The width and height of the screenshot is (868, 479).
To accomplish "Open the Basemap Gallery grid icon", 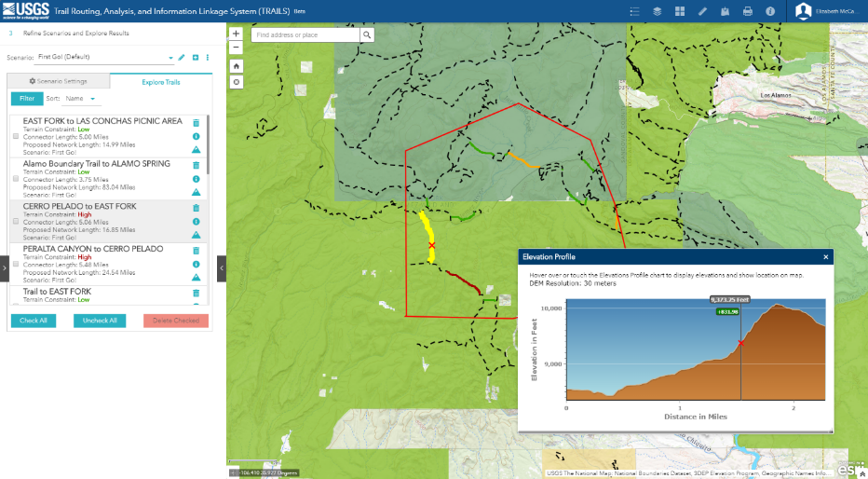I will (680, 11).
